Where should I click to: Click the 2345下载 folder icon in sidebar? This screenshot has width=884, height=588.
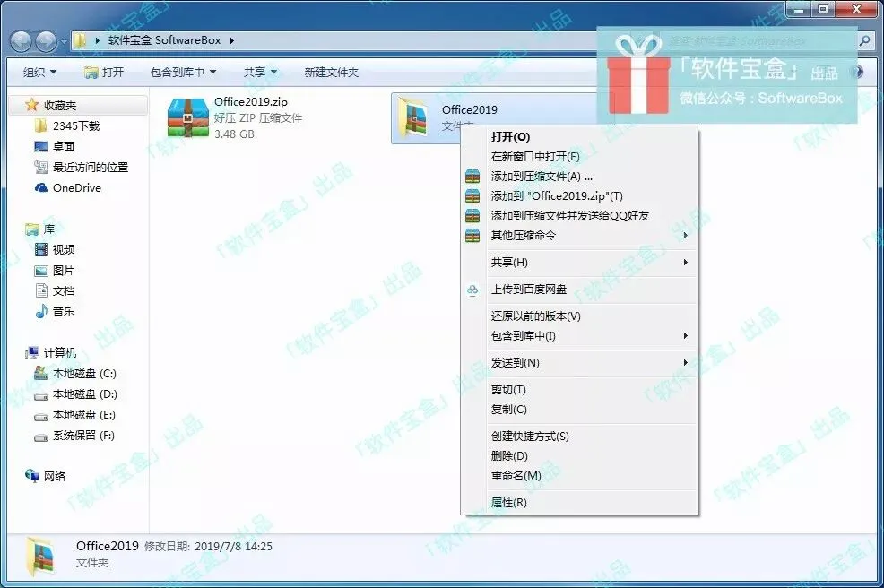[x=40, y=125]
